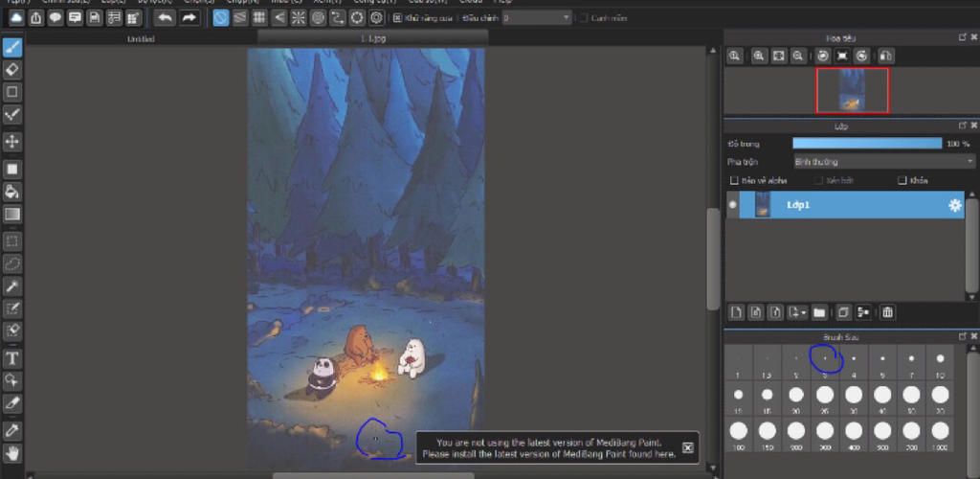Switch to the Untitled canvas tab
Viewport: 980px width, 479px height.
coord(142,38)
